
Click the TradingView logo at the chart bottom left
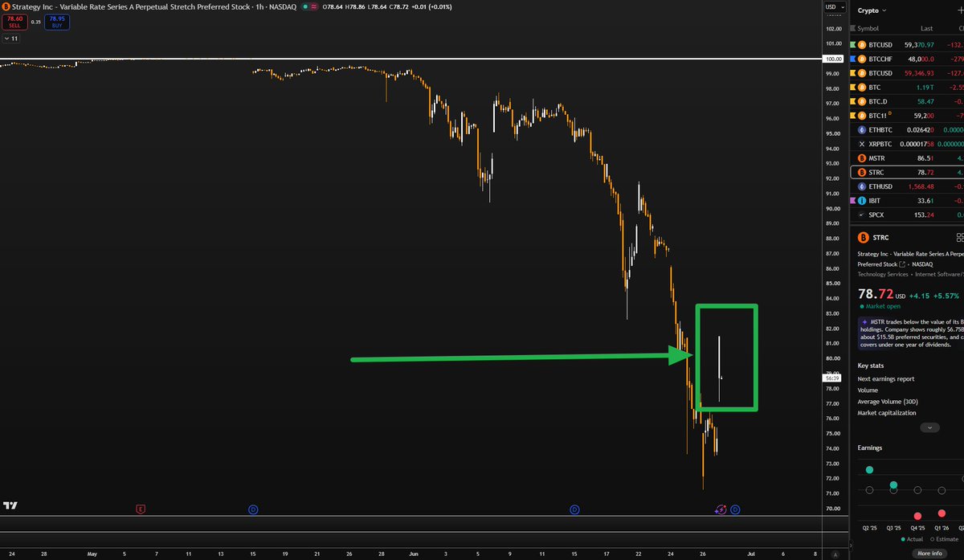pyautogui.click(x=10, y=505)
